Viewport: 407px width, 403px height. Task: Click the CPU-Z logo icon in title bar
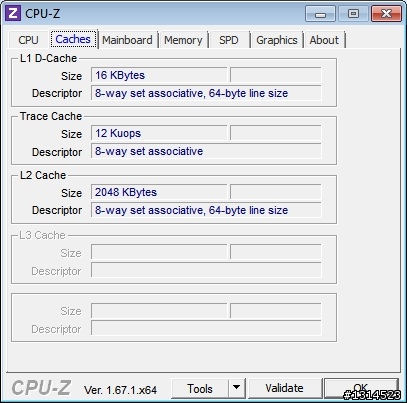tap(13, 13)
